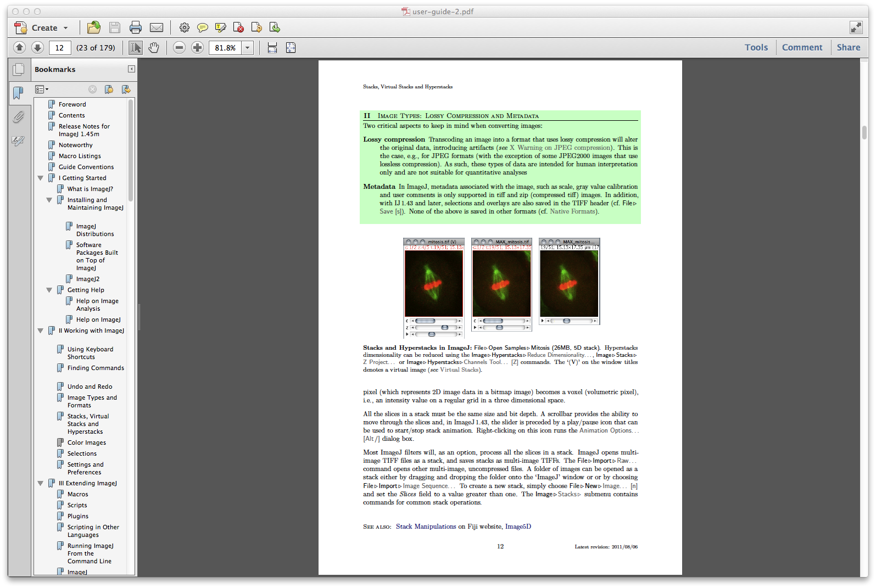
Task: Click the zoom in plus button
Action: [197, 48]
